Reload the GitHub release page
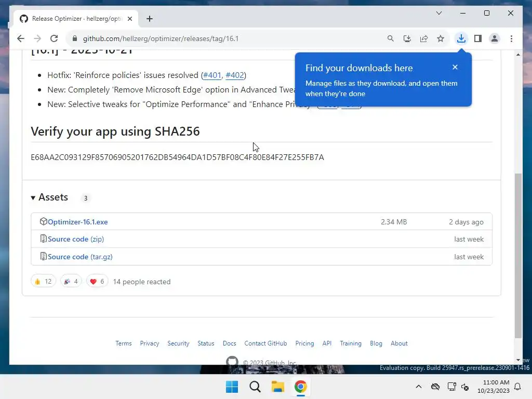532x399 pixels. (x=54, y=38)
